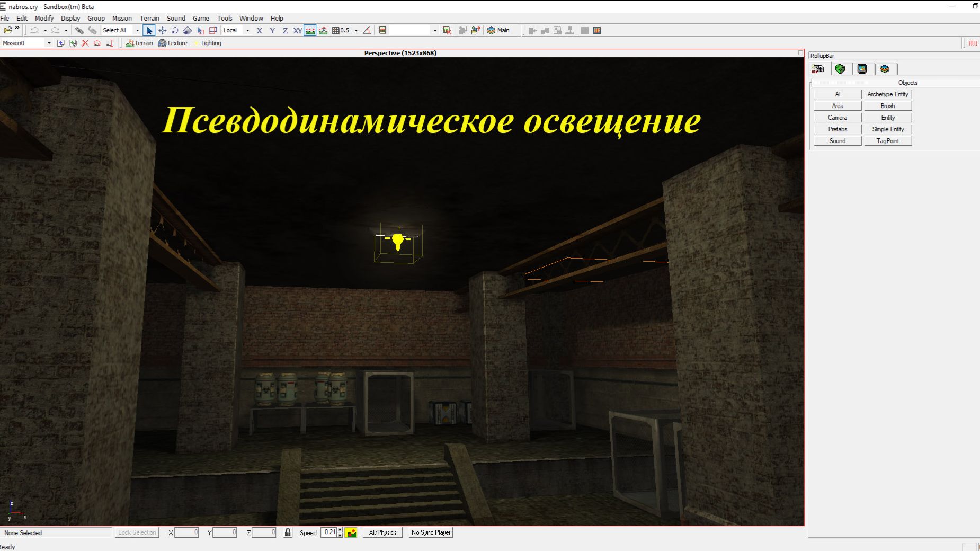The width and height of the screenshot is (980, 551).
Task: Open the Modify menu
Action: point(44,18)
